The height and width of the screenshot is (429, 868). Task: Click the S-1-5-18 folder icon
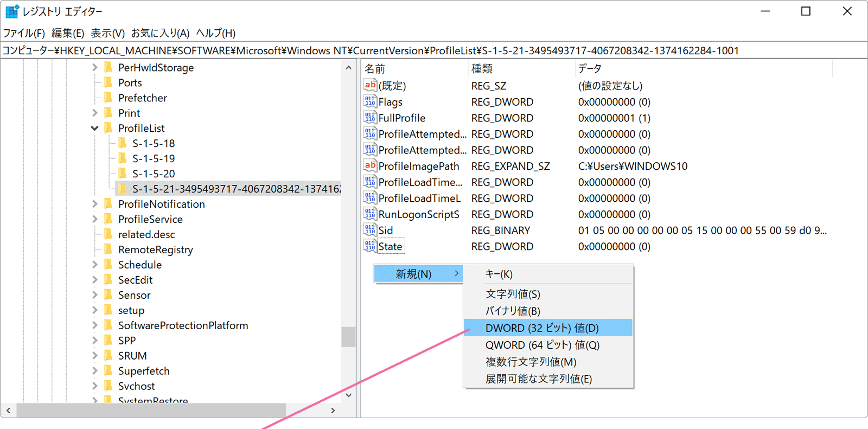[x=122, y=143]
